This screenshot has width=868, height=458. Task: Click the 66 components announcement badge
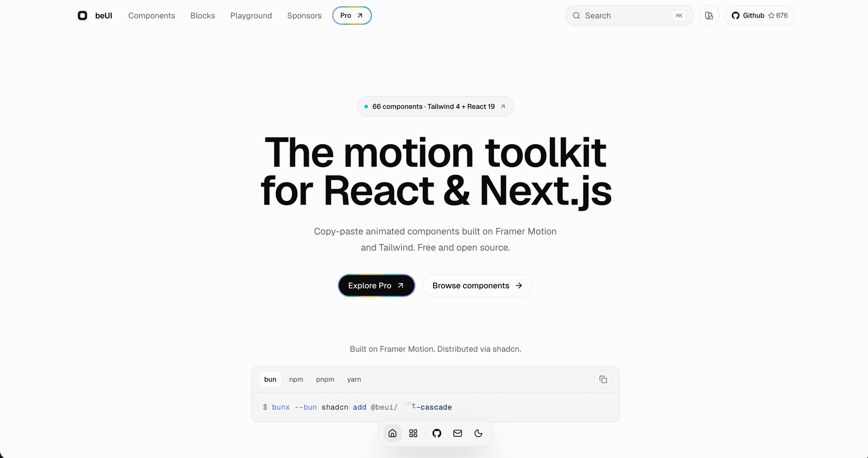click(x=435, y=107)
